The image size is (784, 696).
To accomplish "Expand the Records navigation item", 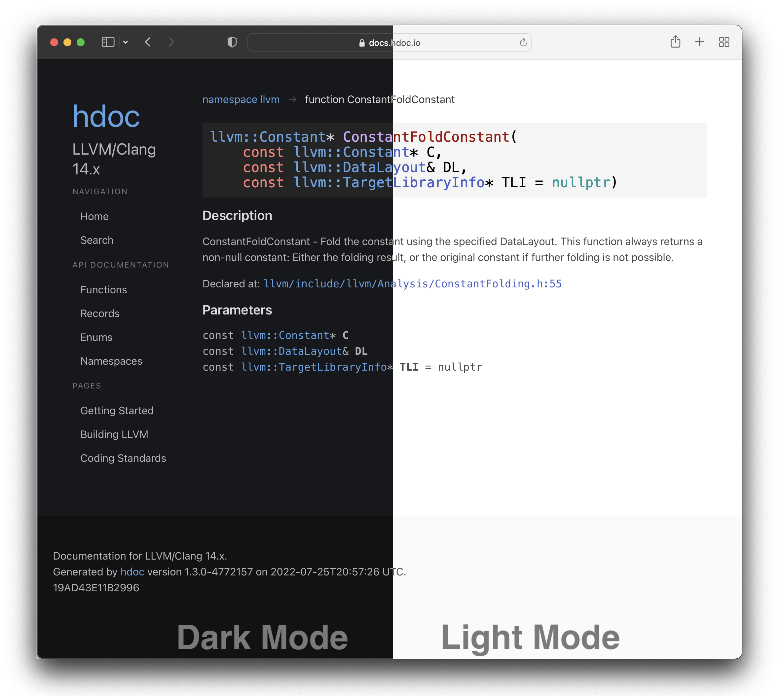I will [99, 313].
